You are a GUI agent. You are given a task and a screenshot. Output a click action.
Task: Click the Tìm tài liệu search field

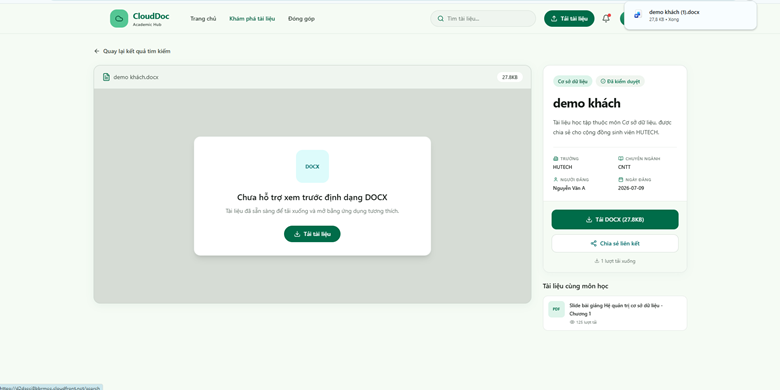(x=483, y=18)
